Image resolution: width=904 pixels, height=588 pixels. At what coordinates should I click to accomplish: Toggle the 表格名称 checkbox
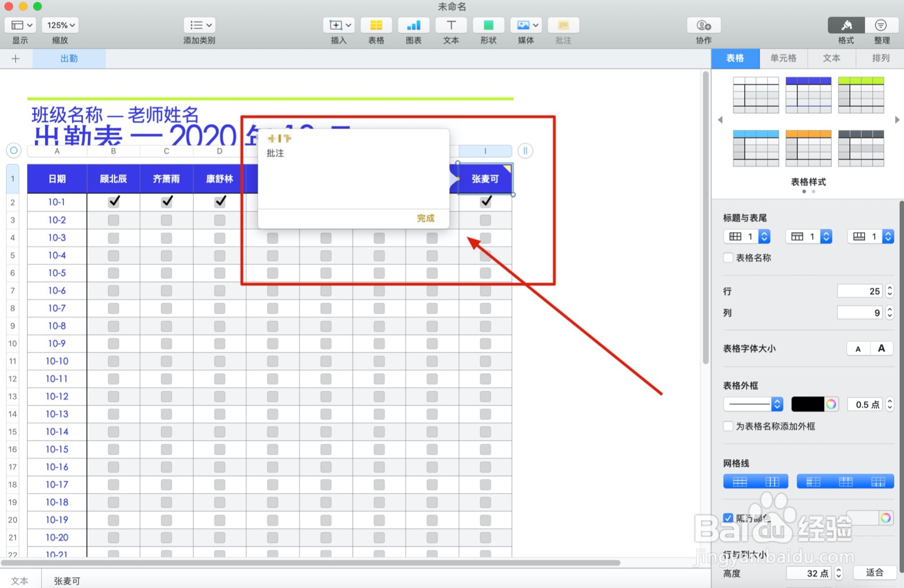(728, 258)
